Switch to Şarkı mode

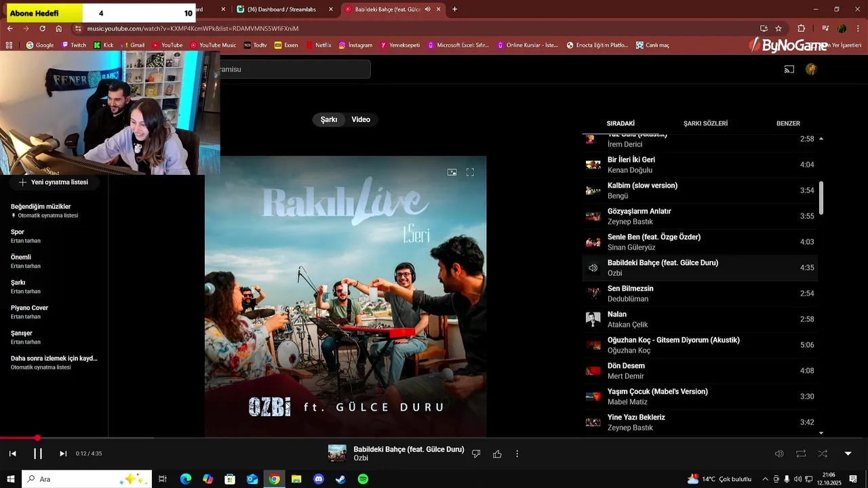(x=329, y=119)
